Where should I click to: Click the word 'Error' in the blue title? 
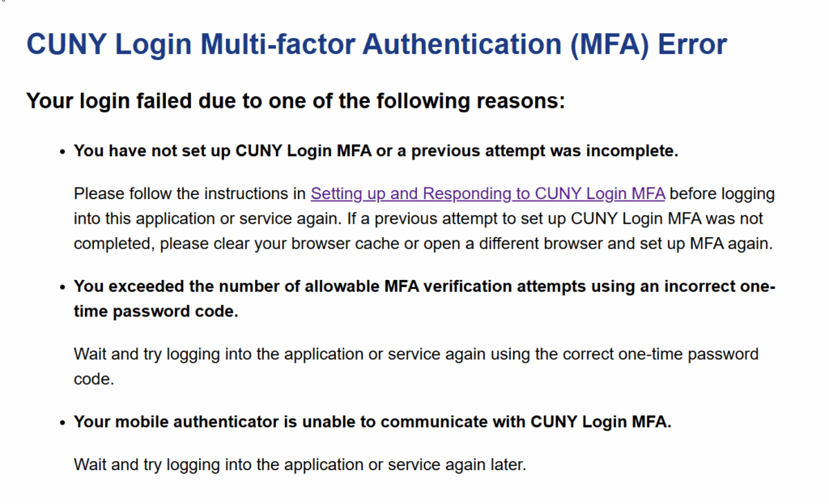[x=692, y=44]
